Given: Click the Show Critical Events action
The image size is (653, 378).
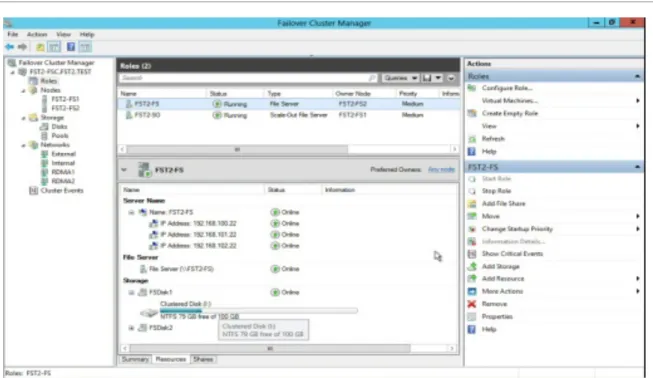Looking at the screenshot, I should pyautogui.click(x=512, y=254).
